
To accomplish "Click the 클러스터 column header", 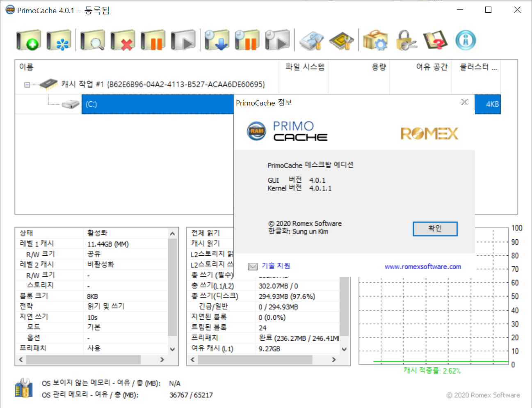I will coord(476,67).
